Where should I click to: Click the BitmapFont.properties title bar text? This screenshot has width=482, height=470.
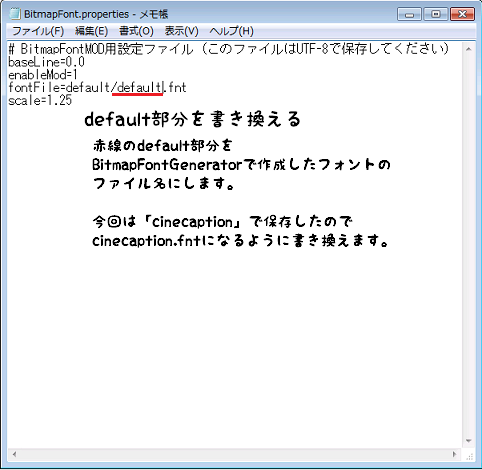pos(76,14)
